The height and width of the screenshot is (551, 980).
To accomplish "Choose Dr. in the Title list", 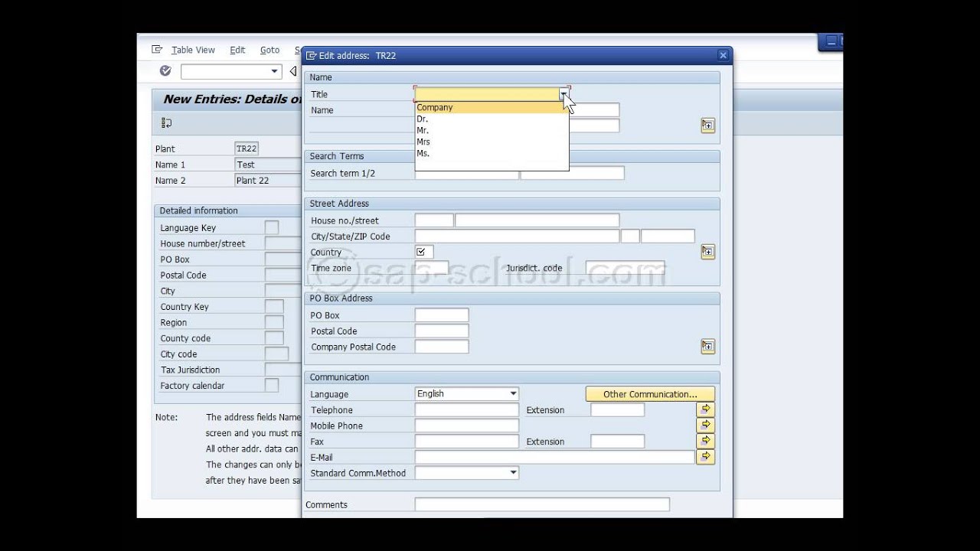I will [x=491, y=119].
